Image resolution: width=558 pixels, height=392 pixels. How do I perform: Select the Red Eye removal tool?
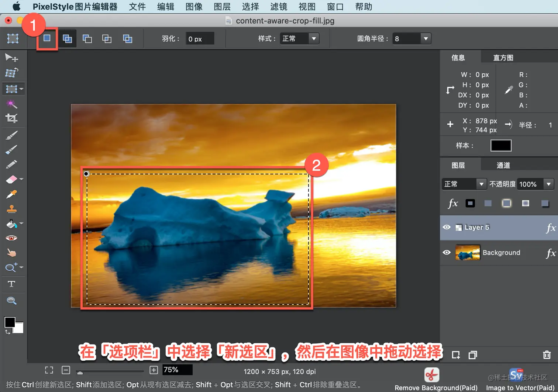click(11, 238)
